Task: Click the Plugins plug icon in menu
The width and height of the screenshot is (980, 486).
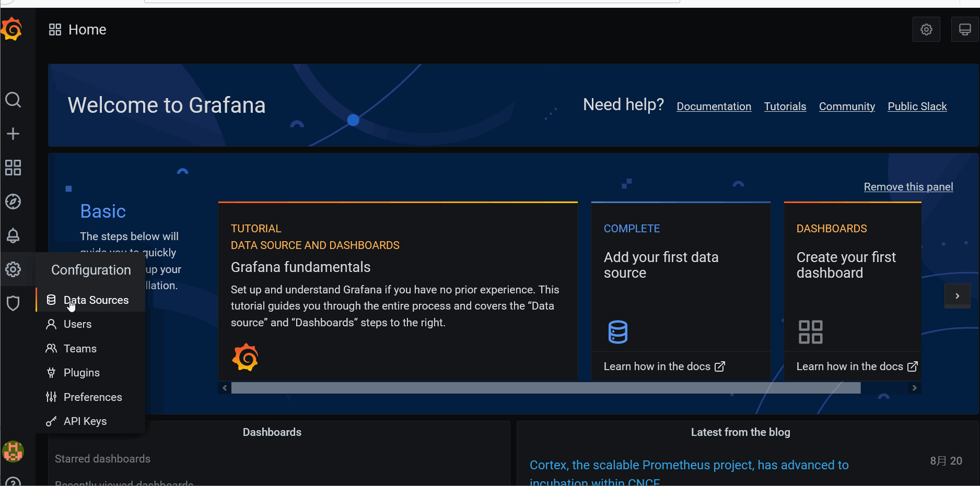Action: pyautogui.click(x=51, y=373)
